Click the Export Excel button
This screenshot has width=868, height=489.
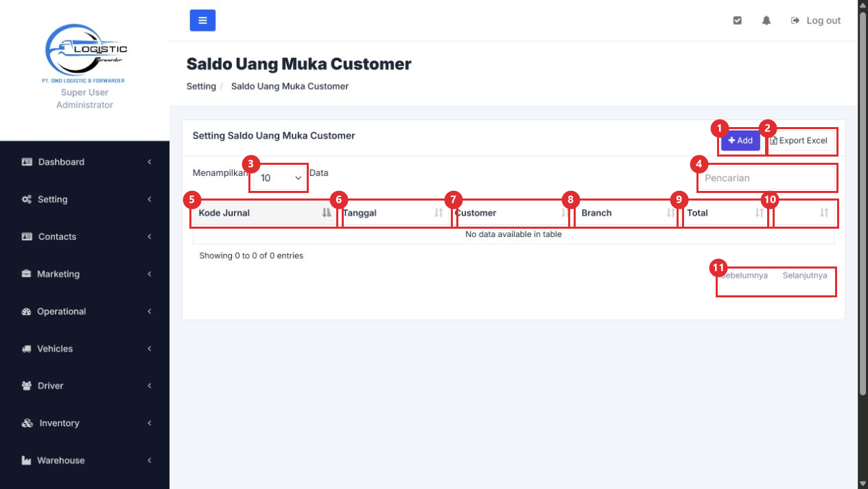coord(799,140)
